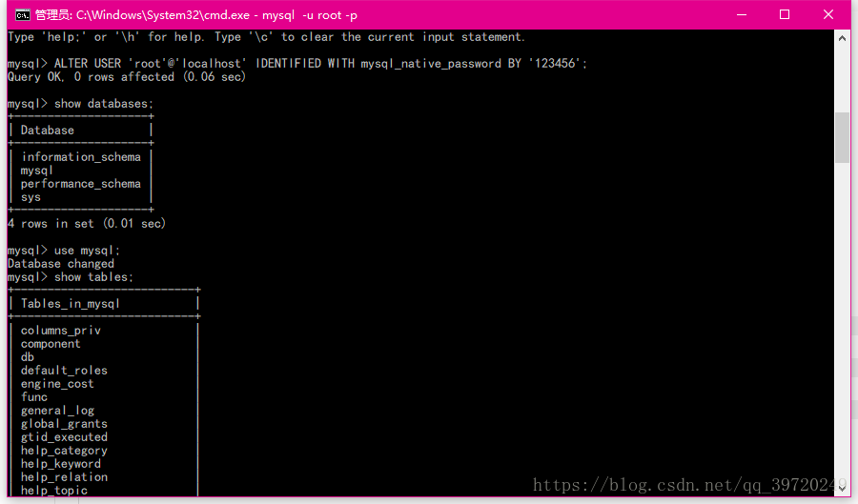Click the 'sys' database row
This screenshot has height=504, width=858.
[31, 197]
